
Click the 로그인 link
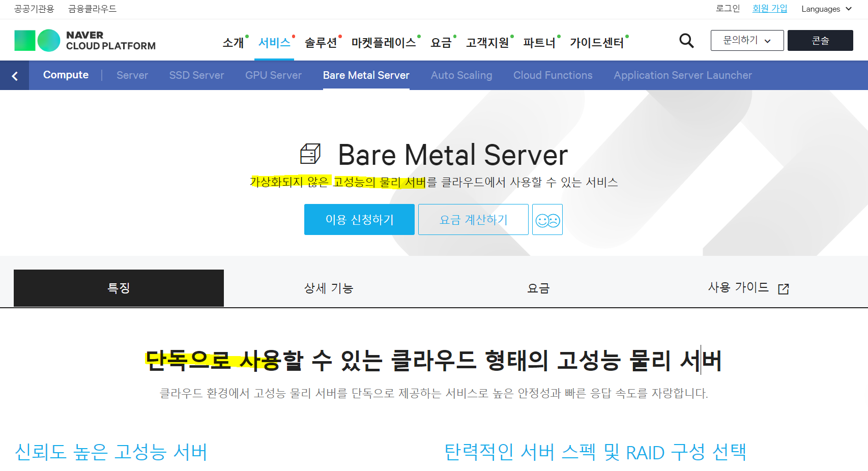click(x=728, y=9)
